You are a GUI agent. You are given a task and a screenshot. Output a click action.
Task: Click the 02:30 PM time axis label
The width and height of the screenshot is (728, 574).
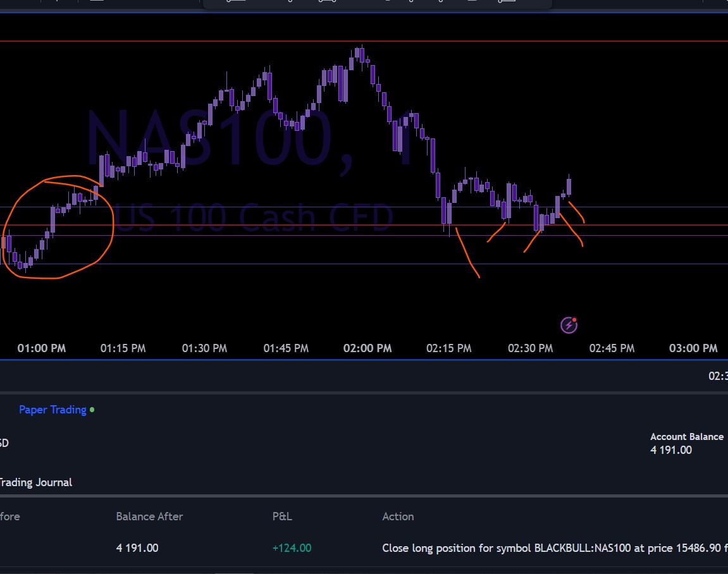coord(530,348)
